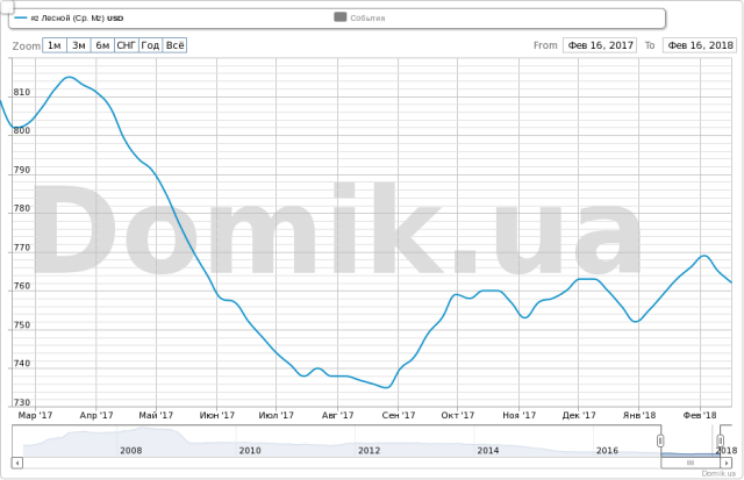Click the 2012 label in navigator
744x480 pixels.
click(369, 451)
